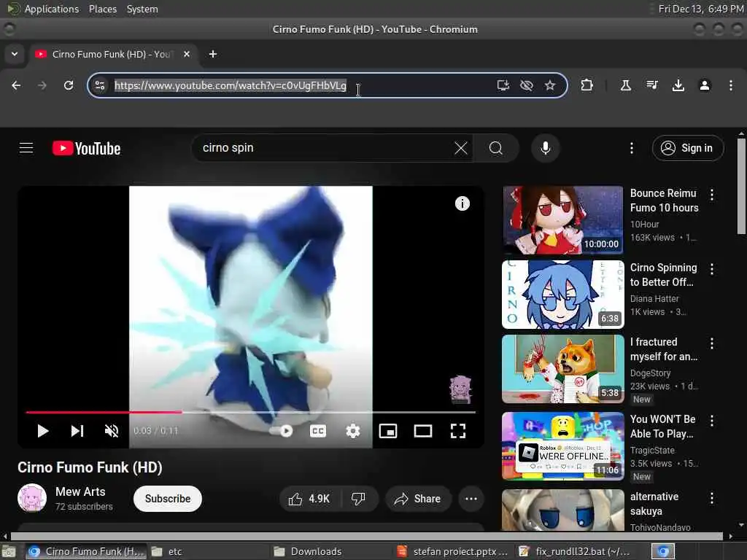The height and width of the screenshot is (560, 747).
Task: Search with your voice microphone button
Action: point(546,148)
